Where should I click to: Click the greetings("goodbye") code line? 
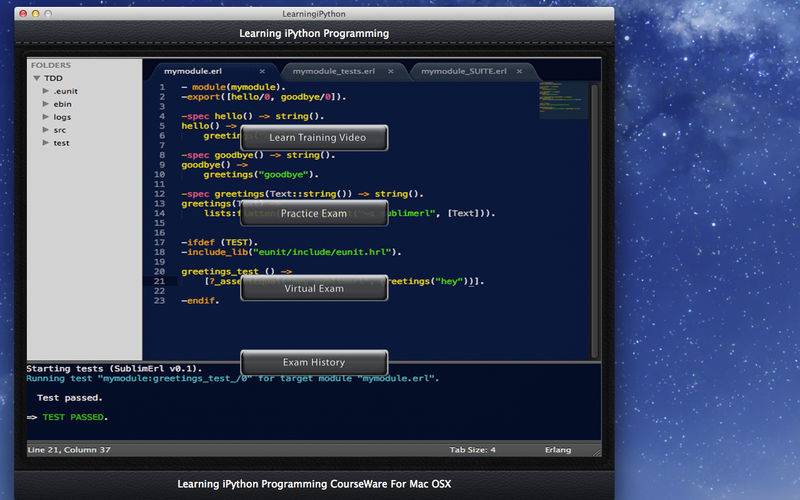(x=261, y=174)
